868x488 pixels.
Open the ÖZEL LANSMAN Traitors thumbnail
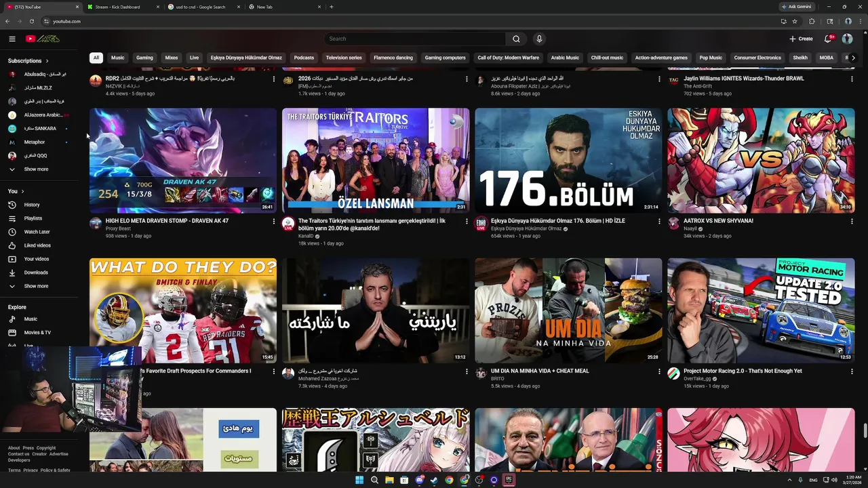(x=376, y=161)
